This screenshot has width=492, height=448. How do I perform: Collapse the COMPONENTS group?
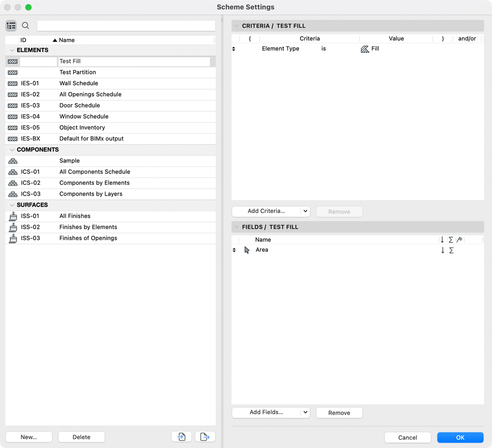click(x=12, y=150)
